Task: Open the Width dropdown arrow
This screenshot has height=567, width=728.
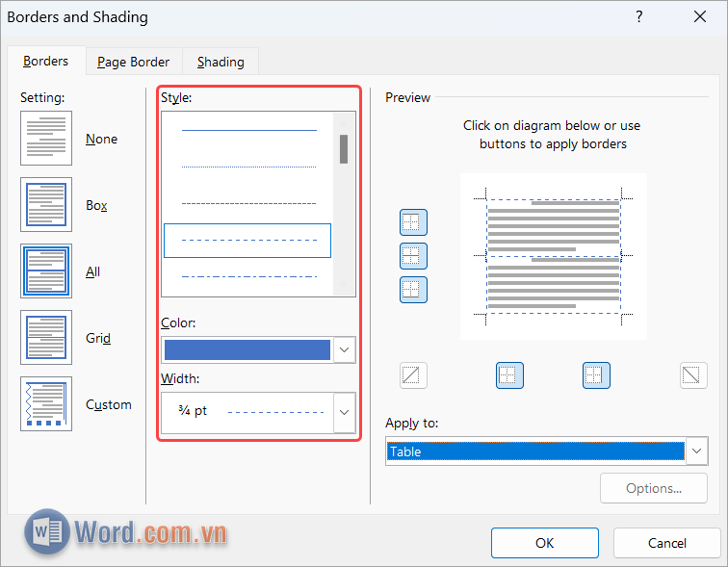Action: pos(344,412)
